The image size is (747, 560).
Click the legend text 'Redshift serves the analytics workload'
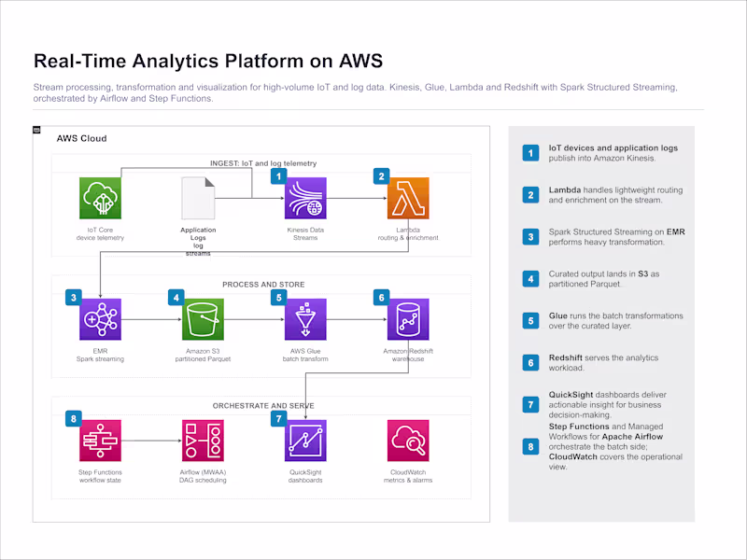(x=603, y=362)
